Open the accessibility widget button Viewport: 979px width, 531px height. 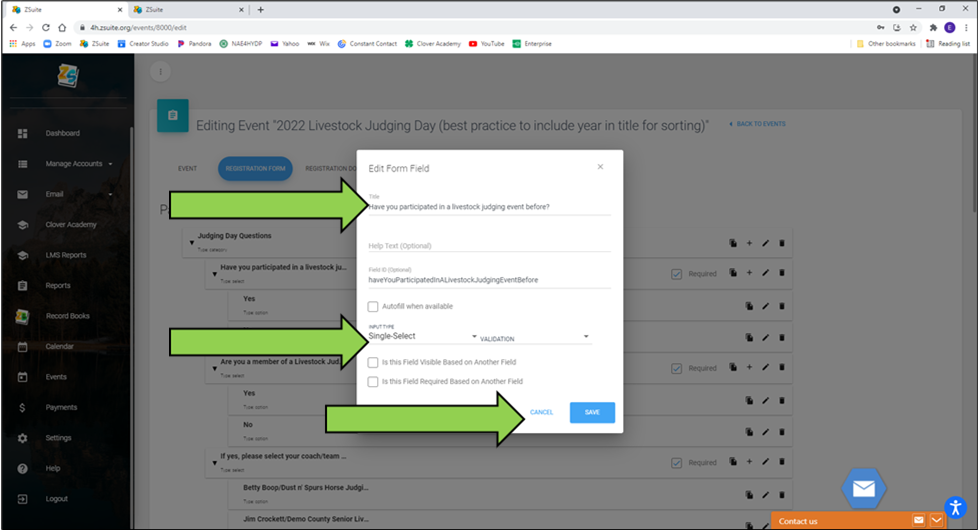[x=956, y=507]
